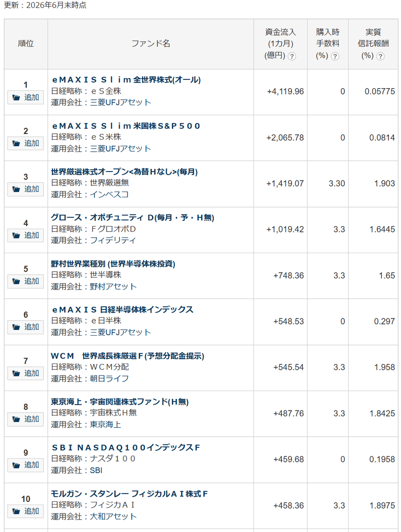
Task: Click 資金流入 (1カ月) column header text
Action: tap(280, 38)
